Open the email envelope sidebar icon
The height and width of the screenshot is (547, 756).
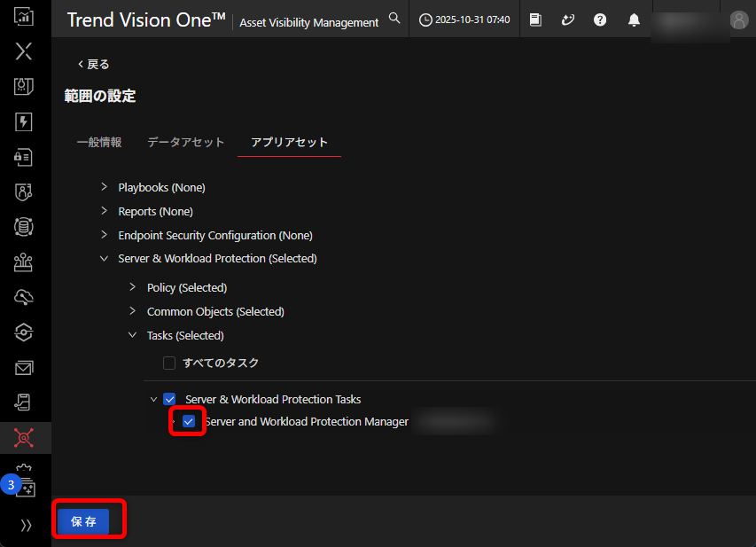(x=24, y=368)
